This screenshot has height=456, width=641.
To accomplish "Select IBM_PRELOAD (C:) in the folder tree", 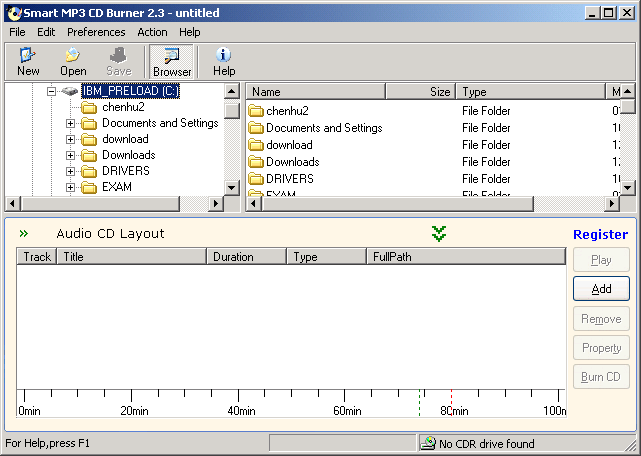I will coord(130,91).
